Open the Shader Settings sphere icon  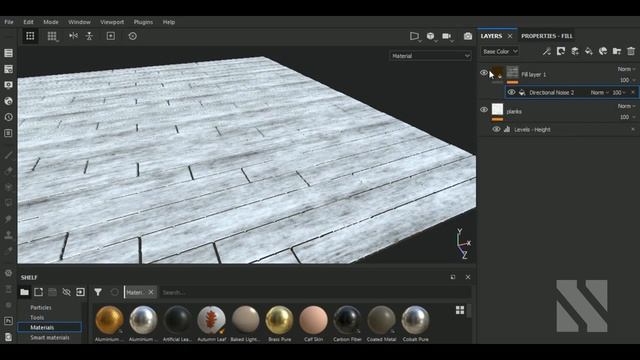pyautogui.click(x=8, y=101)
